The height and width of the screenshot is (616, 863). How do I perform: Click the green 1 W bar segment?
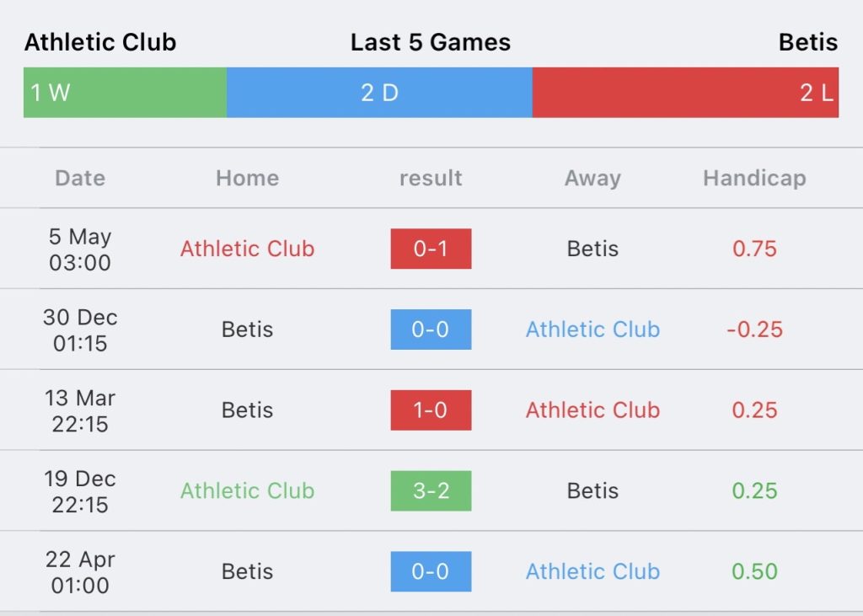[x=125, y=93]
